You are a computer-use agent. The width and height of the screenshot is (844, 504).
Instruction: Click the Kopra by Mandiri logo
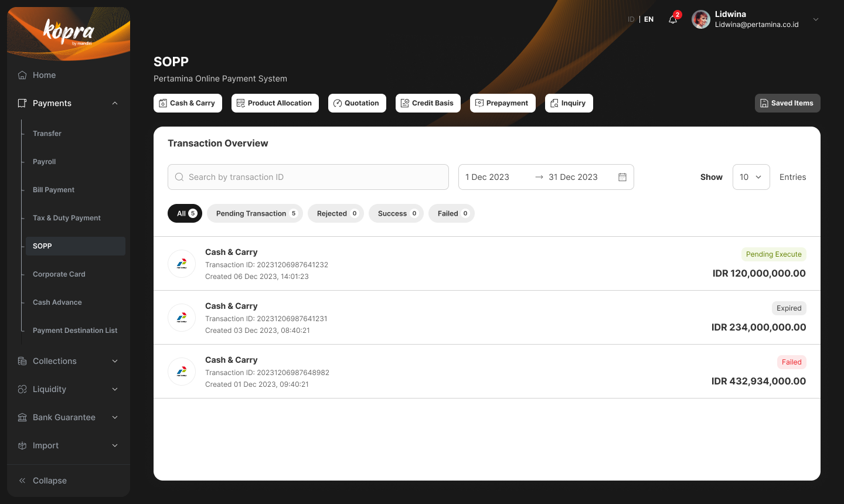coord(69,32)
